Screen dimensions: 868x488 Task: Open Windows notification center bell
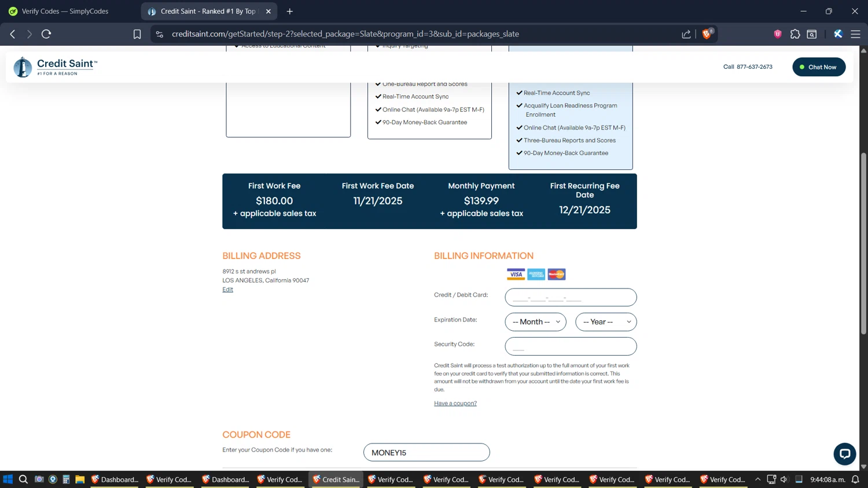855,479
